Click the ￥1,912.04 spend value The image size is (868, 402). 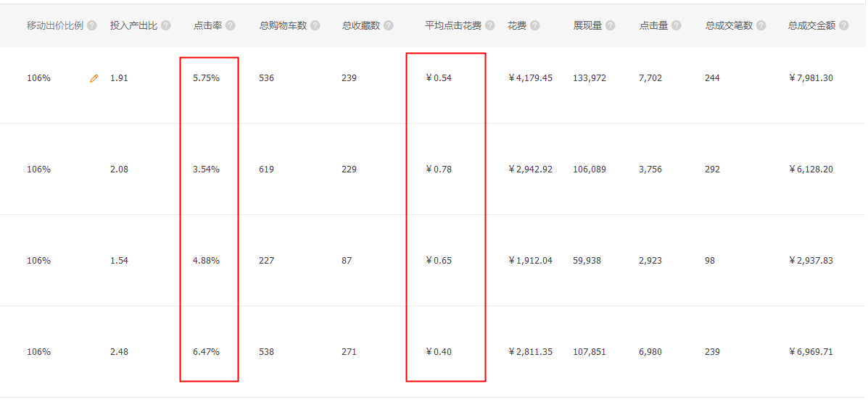tap(530, 261)
